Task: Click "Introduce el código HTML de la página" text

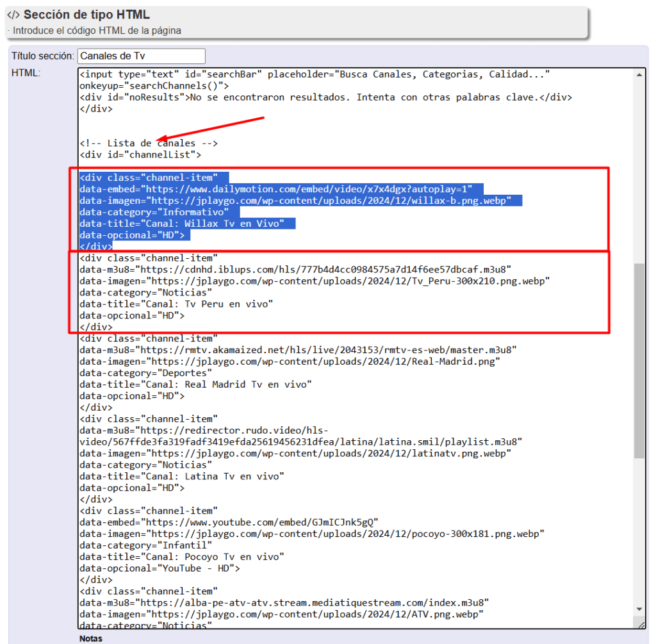Action: pos(97,31)
